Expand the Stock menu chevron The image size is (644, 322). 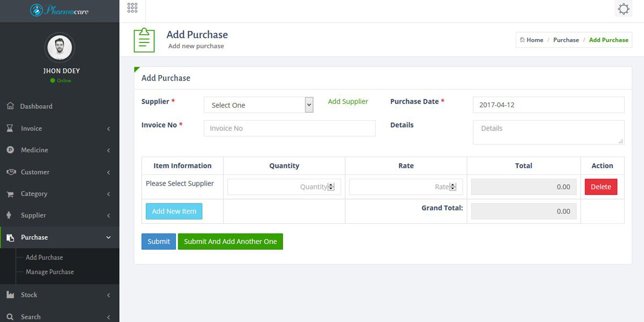108,295
